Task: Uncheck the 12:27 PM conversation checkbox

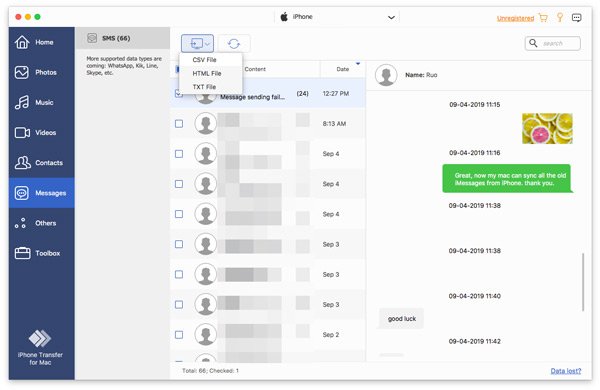Action: [x=179, y=93]
